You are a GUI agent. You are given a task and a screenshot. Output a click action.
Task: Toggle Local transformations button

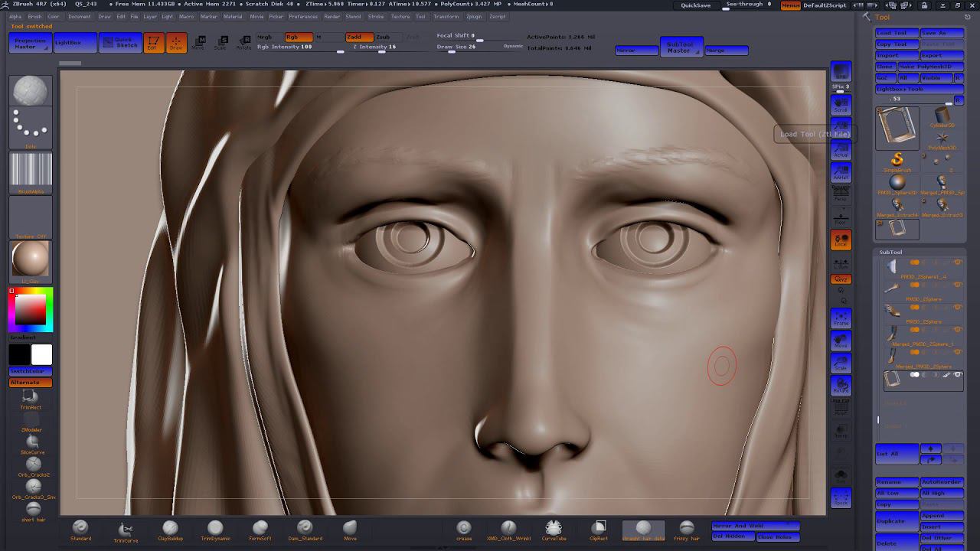click(841, 240)
